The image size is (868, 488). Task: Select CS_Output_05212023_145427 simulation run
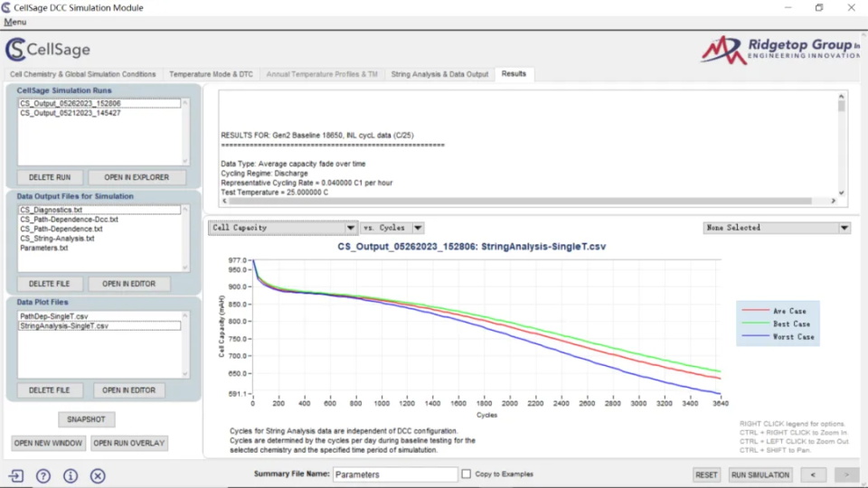(71, 113)
